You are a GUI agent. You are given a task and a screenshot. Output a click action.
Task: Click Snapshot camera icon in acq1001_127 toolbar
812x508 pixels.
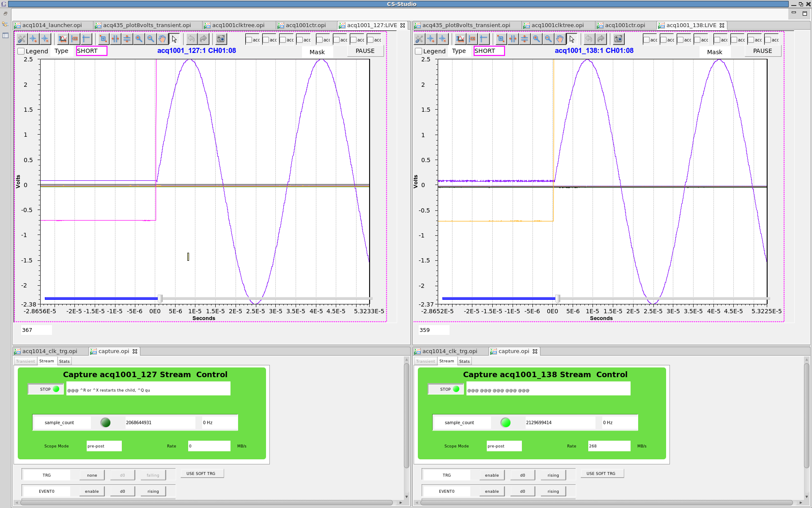(221, 39)
